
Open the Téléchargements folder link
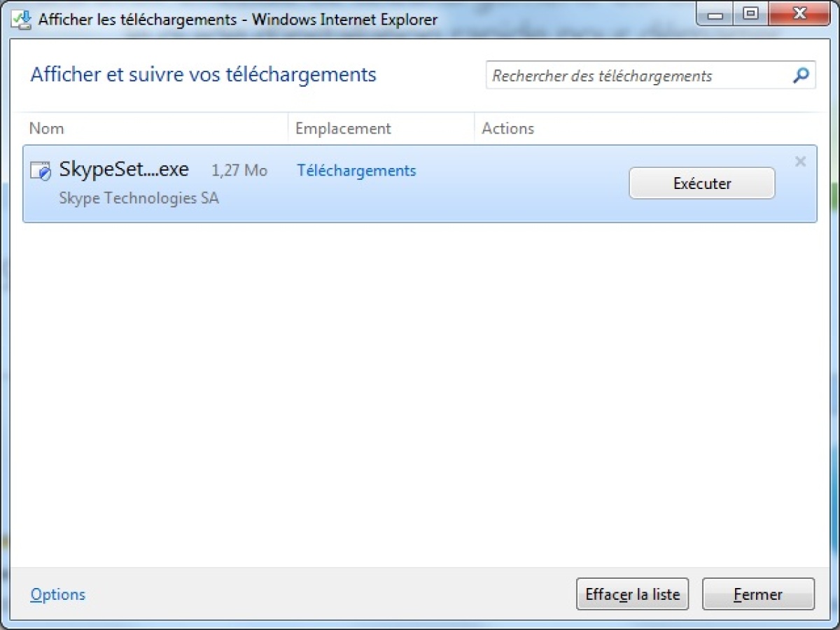[x=356, y=171]
